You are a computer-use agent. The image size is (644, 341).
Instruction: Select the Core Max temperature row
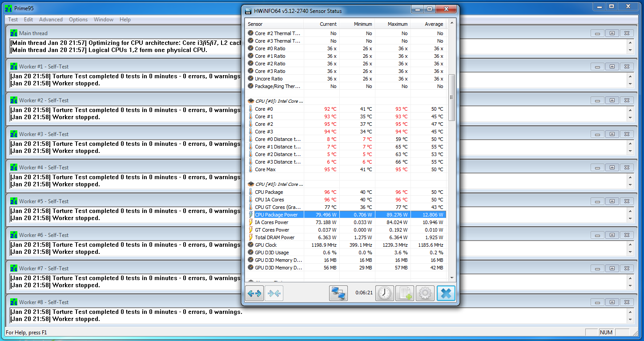pyautogui.click(x=265, y=169)
